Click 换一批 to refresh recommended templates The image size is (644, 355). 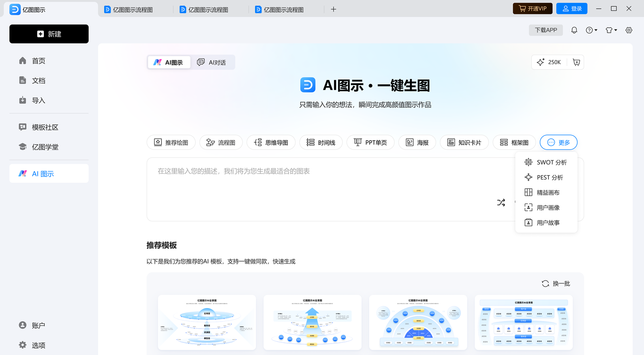click(x=556, y=283)
